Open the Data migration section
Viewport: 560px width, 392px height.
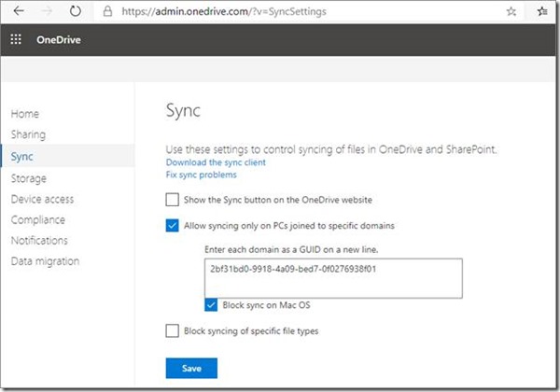point(45,261)
